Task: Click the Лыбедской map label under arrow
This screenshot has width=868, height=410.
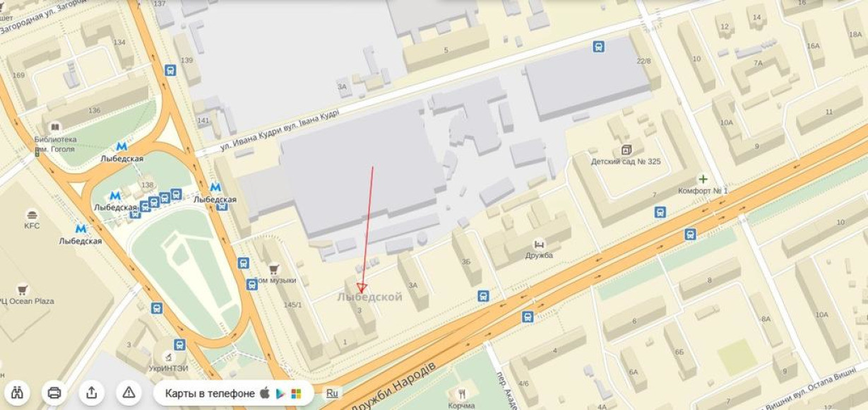Action: pos(370,297)
